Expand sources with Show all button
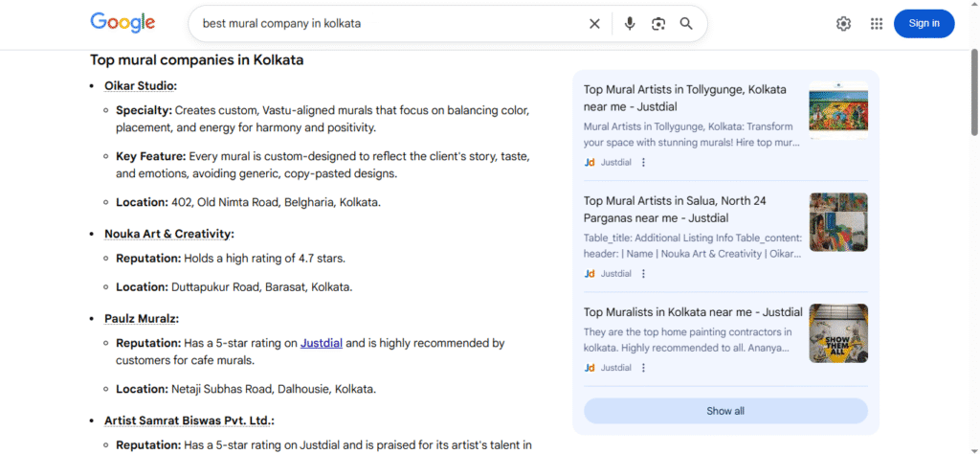Viewport: 980px width, 454px height. coord(725,411)
